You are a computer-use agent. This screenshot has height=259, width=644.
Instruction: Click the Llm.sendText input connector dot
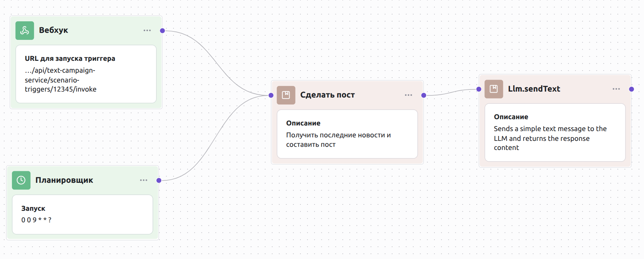[x=479, y=89]
